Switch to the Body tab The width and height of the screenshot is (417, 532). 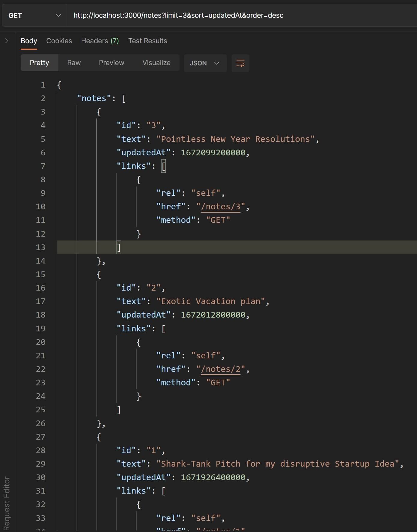[29, 41]
